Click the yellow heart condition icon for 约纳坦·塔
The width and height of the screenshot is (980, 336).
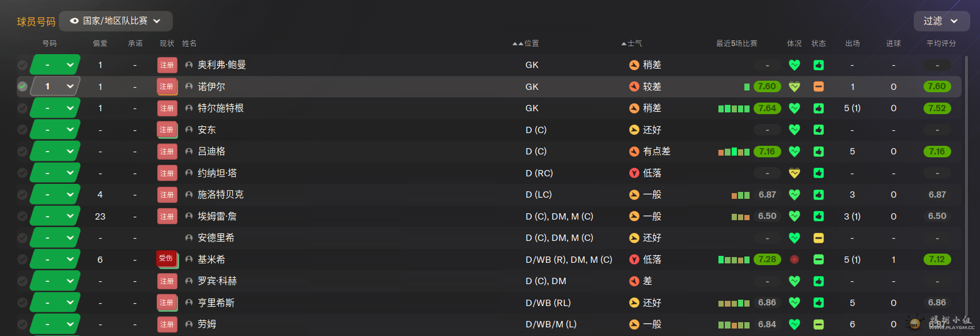click(x=794, y=173)
